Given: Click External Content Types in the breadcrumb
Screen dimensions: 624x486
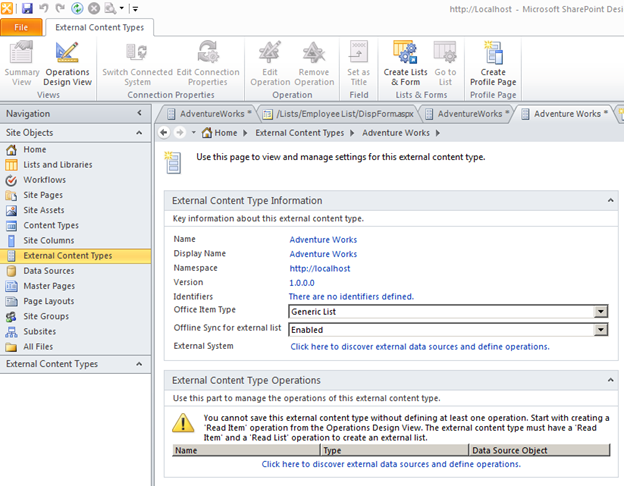Looking at the screenshot, I should tap(300, 133).
